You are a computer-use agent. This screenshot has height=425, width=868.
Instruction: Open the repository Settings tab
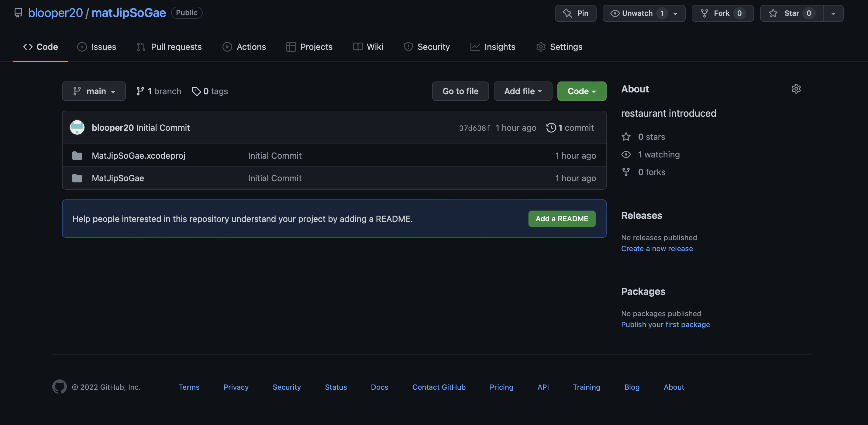coord(559,47)
